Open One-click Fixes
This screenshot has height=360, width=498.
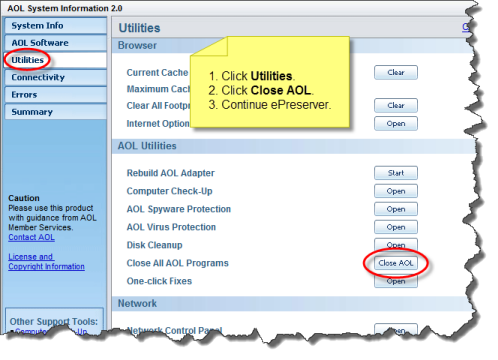pyautogui.click(x=396, y=281)
